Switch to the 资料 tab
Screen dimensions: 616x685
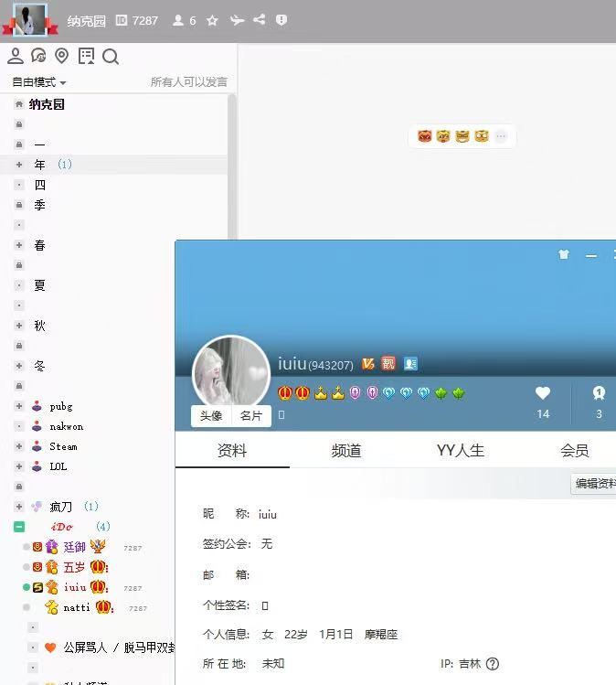click(x=232, y=450)
